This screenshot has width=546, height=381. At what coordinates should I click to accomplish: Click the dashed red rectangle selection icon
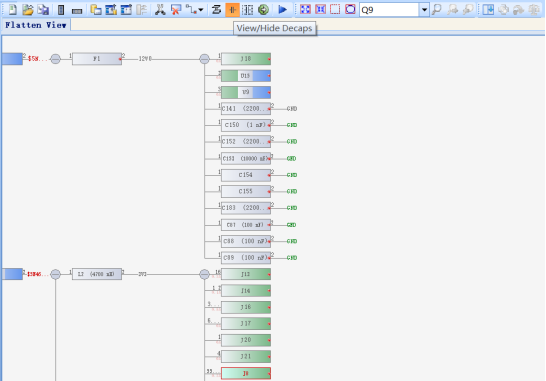pos(335,9)
